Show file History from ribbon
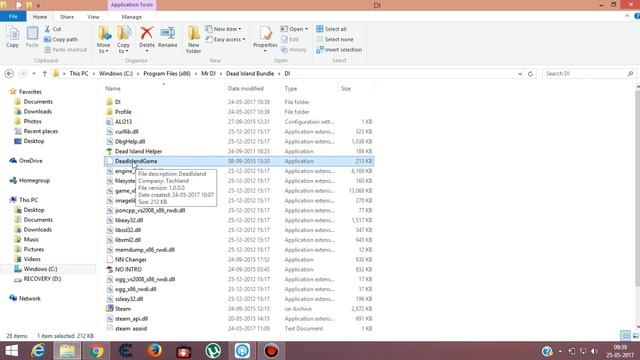The height and width of the screenshot is (360, 640). (294, 50)
